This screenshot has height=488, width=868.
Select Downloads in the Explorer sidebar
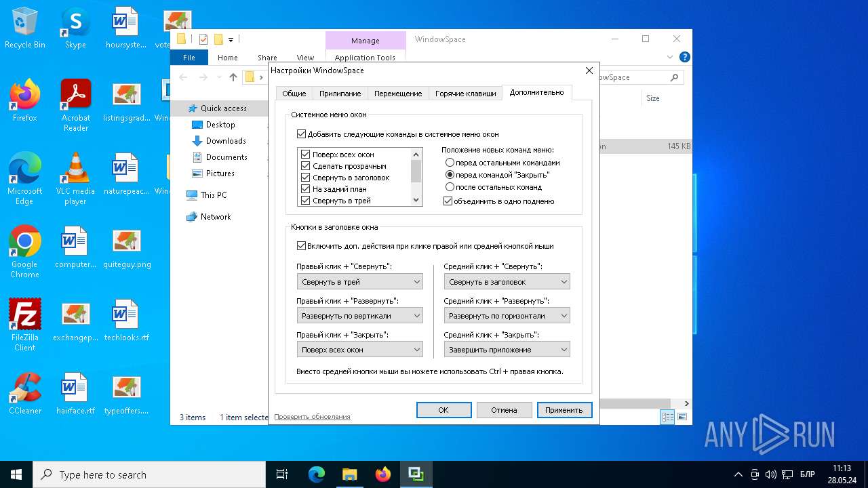tap(226, 141)
